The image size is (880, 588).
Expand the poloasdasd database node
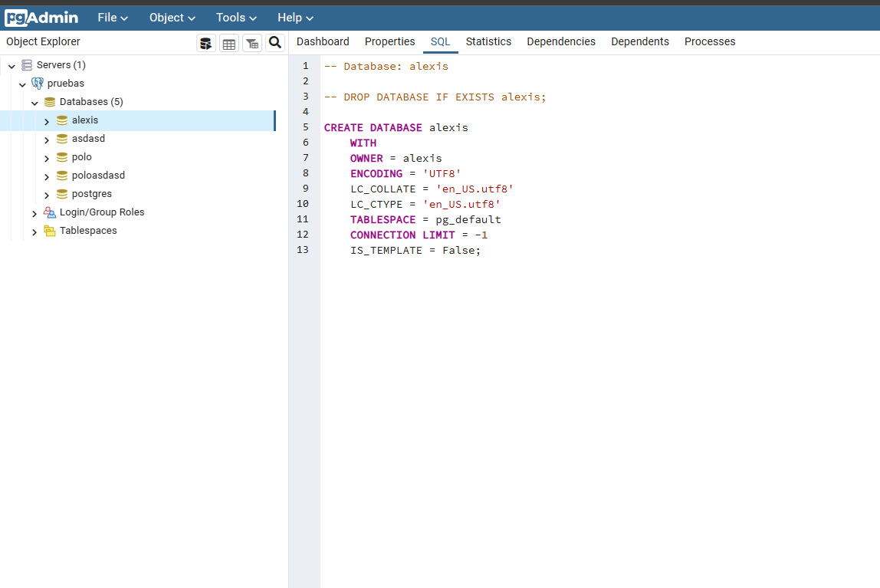(47, 177)
